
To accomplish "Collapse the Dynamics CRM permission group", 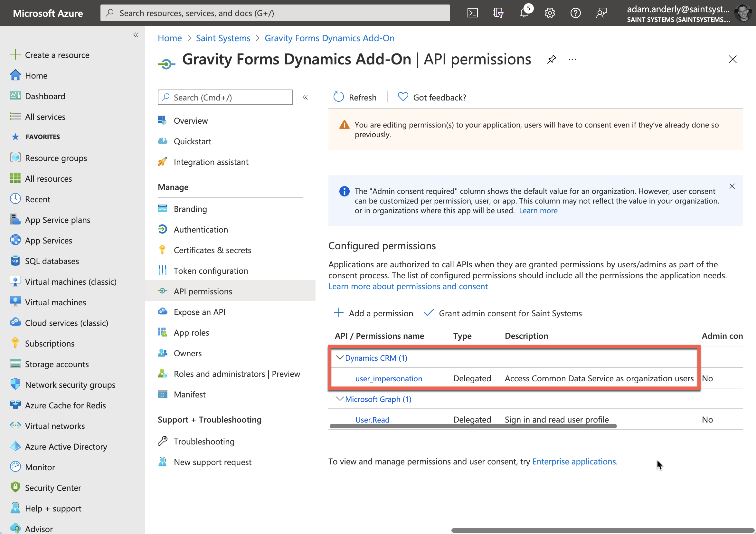I will pos(339,358).
